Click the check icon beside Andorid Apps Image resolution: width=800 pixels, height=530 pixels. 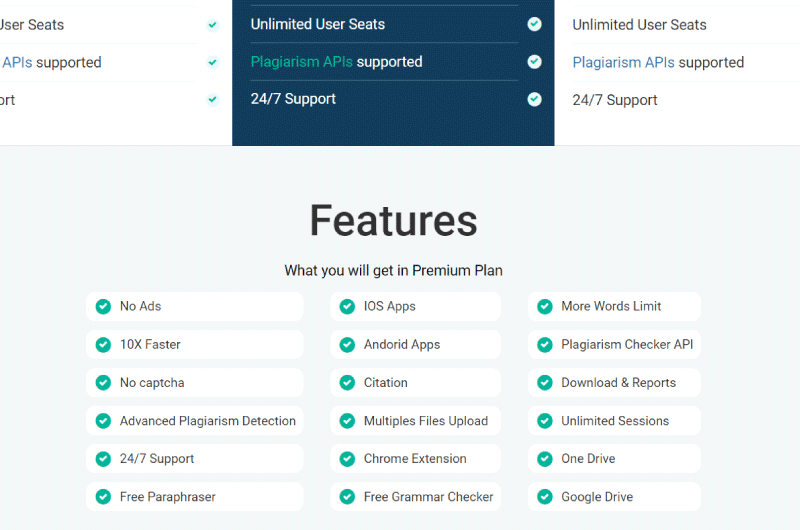point(347,345)
